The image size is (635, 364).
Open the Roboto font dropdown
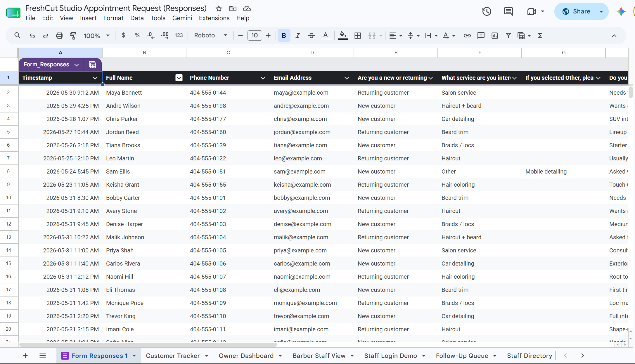tap(211, 35)
